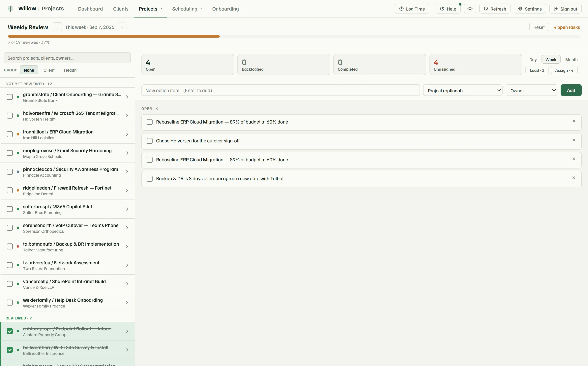Uncheck the reviewed ashfordprope Endpoint Rollout box
This screenshot has width=588, height=366.
[10, 331]
